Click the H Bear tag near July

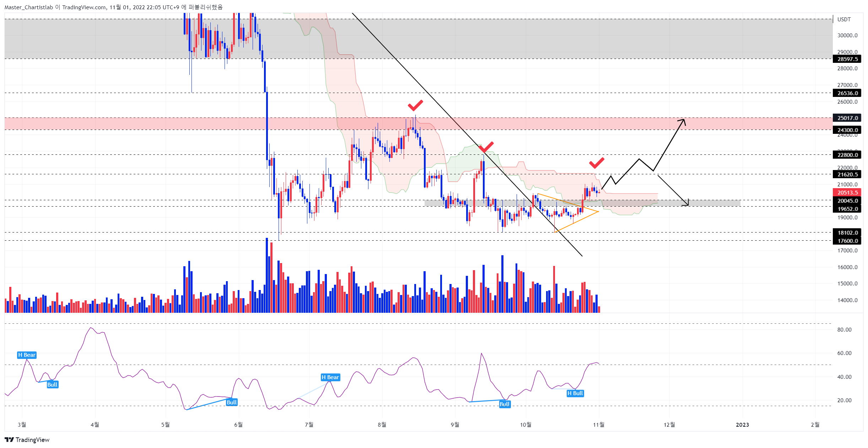330,377
